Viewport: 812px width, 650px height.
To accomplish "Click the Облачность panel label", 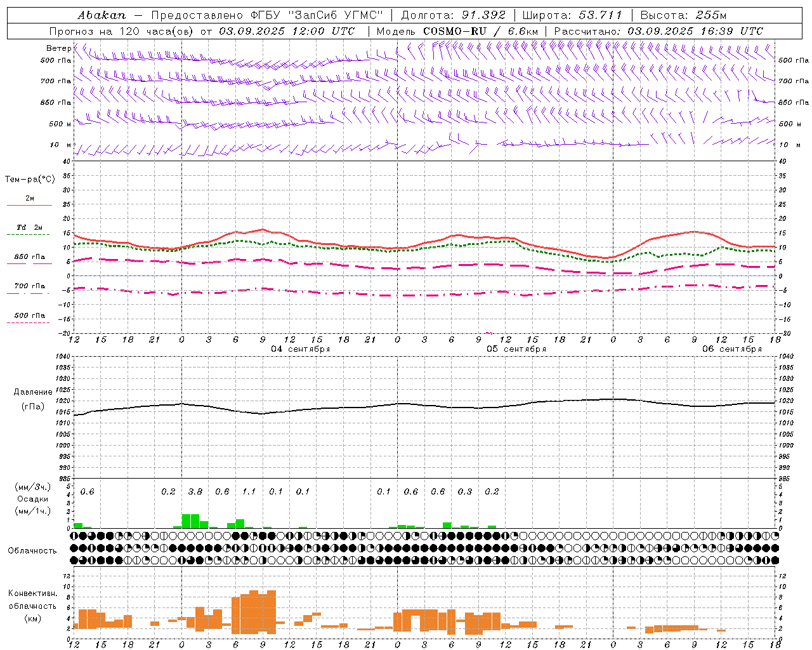I will coord(32,551).
